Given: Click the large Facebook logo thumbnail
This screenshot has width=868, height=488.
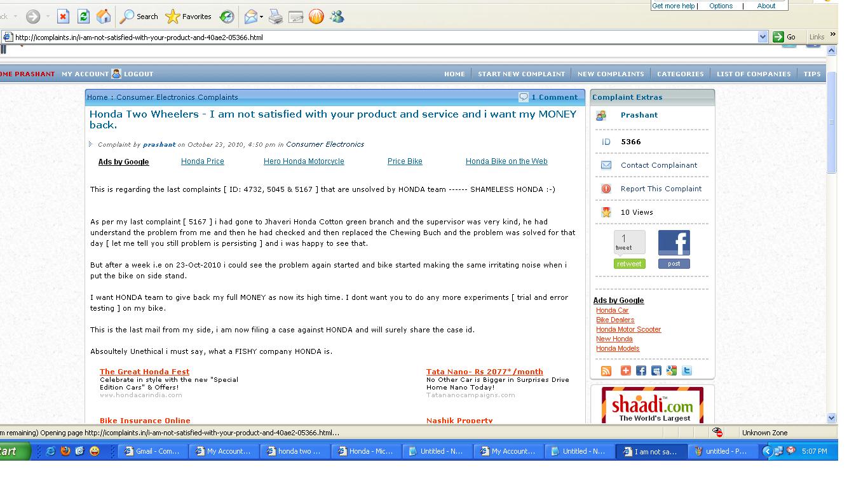Looking at the screenshot, I should coord(674,243).
